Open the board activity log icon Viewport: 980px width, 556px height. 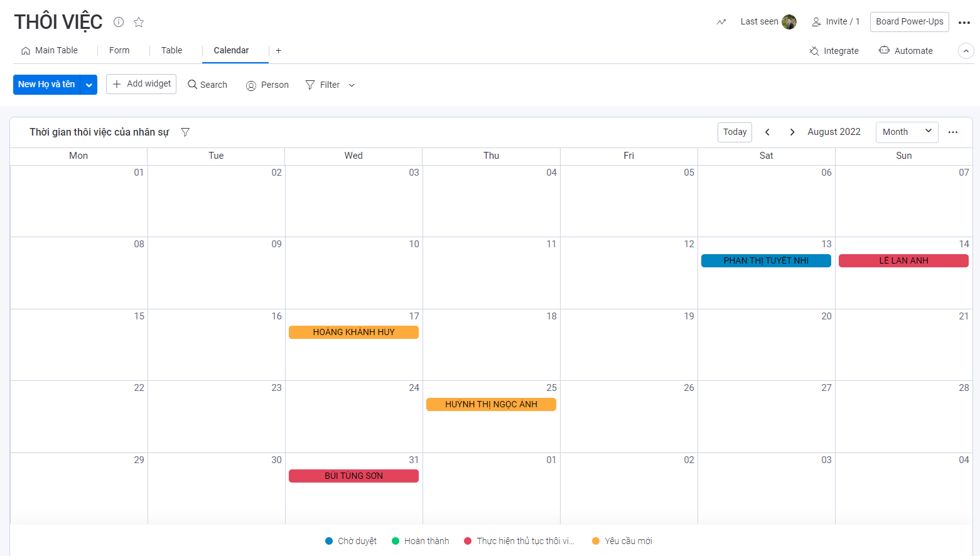721,22
